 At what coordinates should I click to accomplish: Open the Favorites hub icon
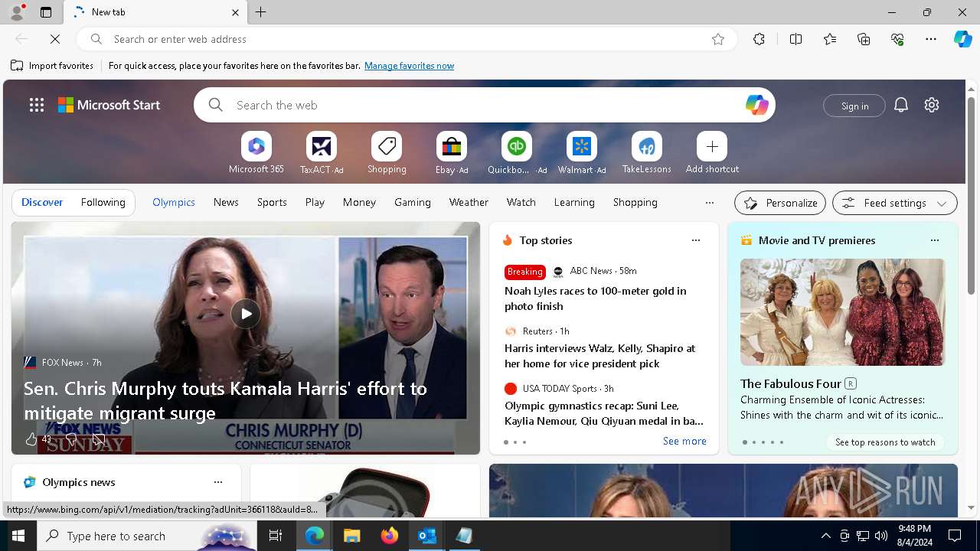tap(830, 39)
